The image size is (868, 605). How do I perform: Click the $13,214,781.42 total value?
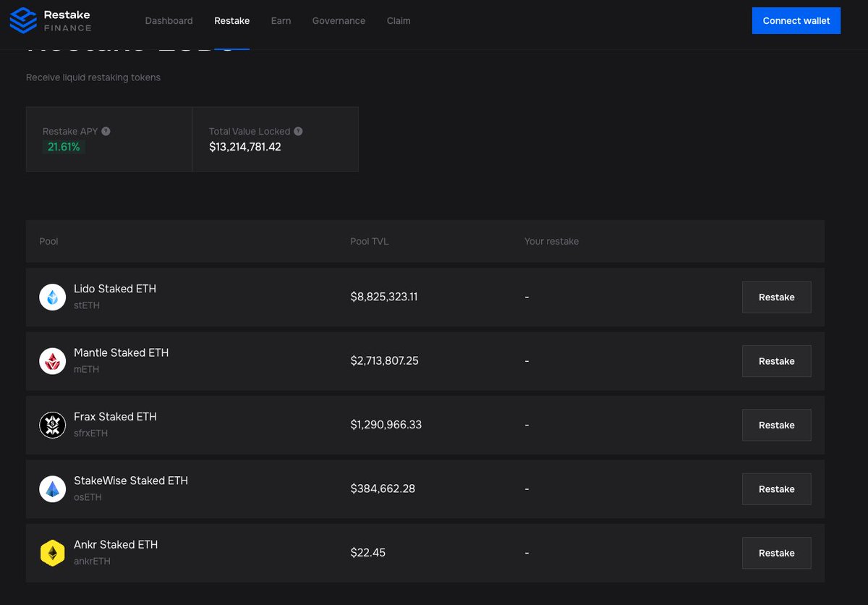pos(245,147)
